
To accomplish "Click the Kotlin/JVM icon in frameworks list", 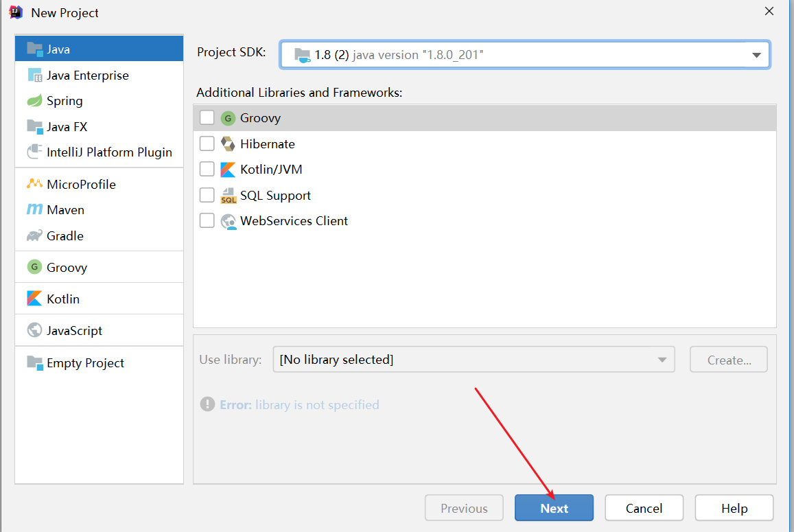I will pyautogui.click(x=228, y=170).
